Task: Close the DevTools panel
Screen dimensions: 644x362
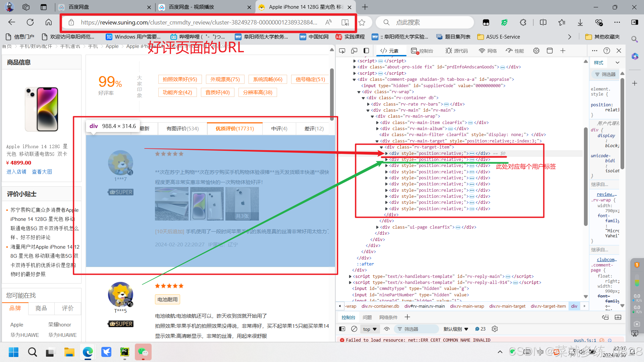Action: point(619,51)
